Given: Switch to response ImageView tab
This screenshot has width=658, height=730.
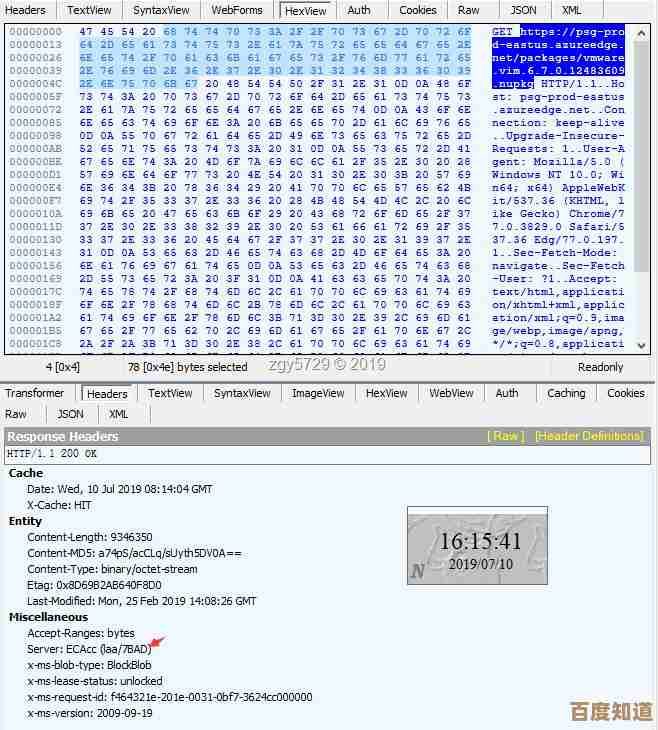Looking at the screenshot, I should point(318,393).
